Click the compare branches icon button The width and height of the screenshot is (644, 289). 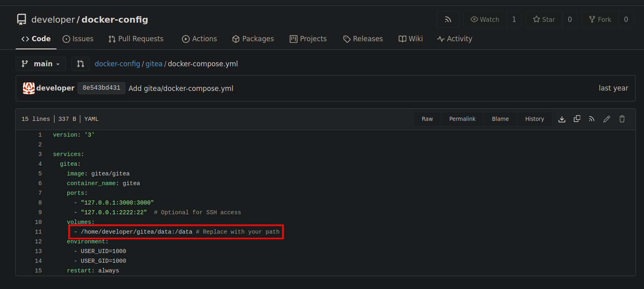click(81, 64)
